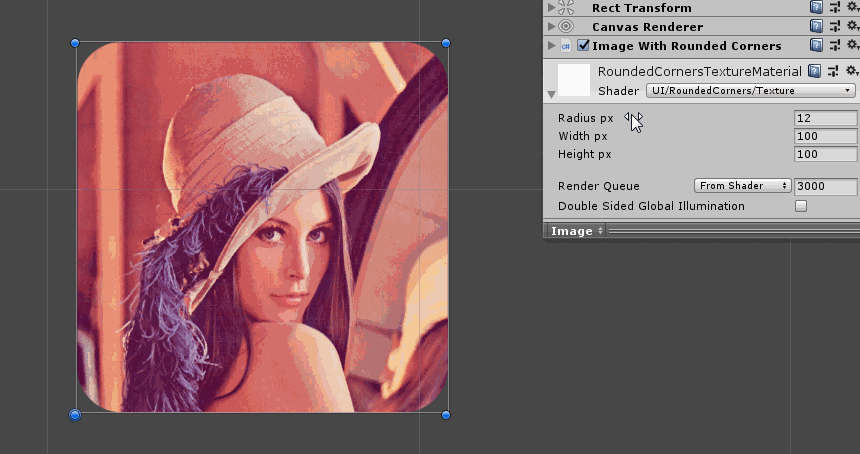The height and width of the screenshot is (454, 860).
Task: Click the Width px value field
Action: click(x=825, y=136)
